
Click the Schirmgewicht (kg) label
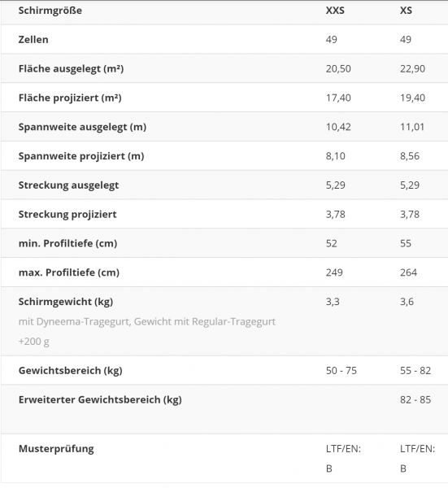click(66, 302)
